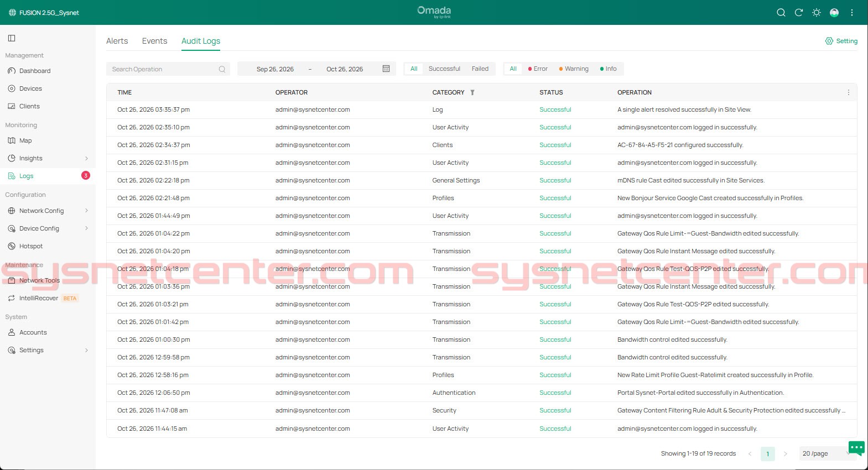
Task: Click the Search Operation input field
Action: (x=168, y=69)
